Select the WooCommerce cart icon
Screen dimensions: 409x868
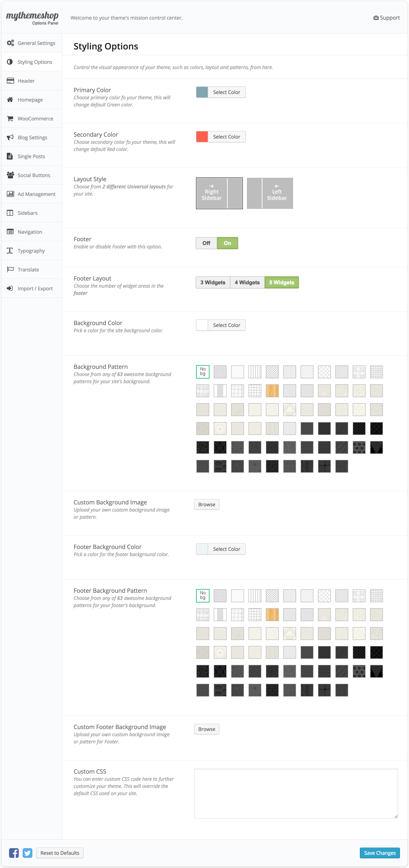(10, 118)
